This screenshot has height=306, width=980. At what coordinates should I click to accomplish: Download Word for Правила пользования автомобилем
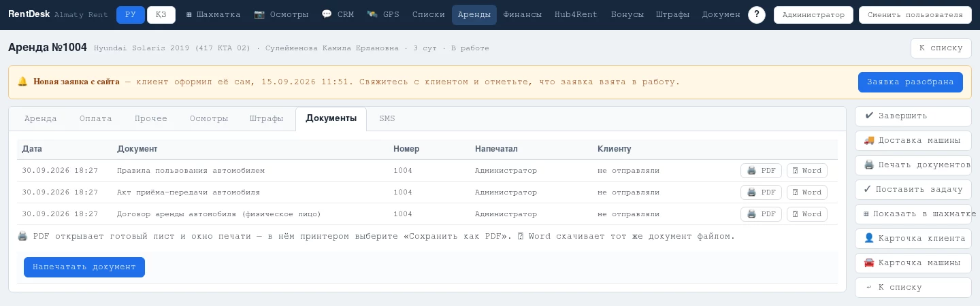point(807,171)
